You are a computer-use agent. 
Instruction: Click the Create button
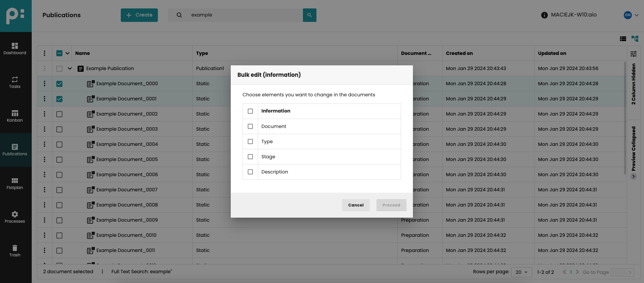coord(139,15)
